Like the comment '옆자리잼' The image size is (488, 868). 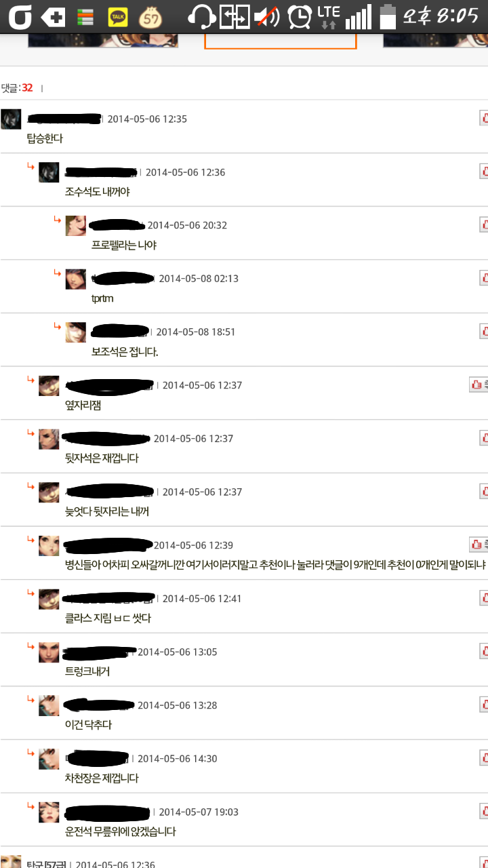tap(479, 384)
